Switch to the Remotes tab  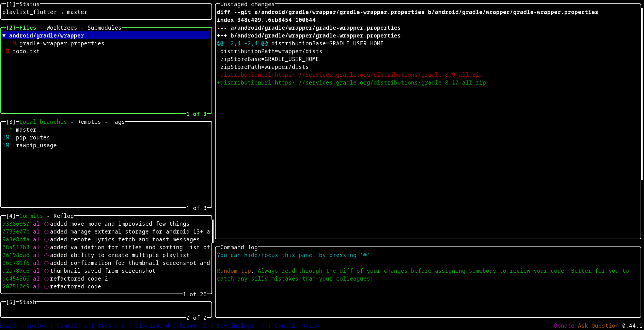click(89, 122)
